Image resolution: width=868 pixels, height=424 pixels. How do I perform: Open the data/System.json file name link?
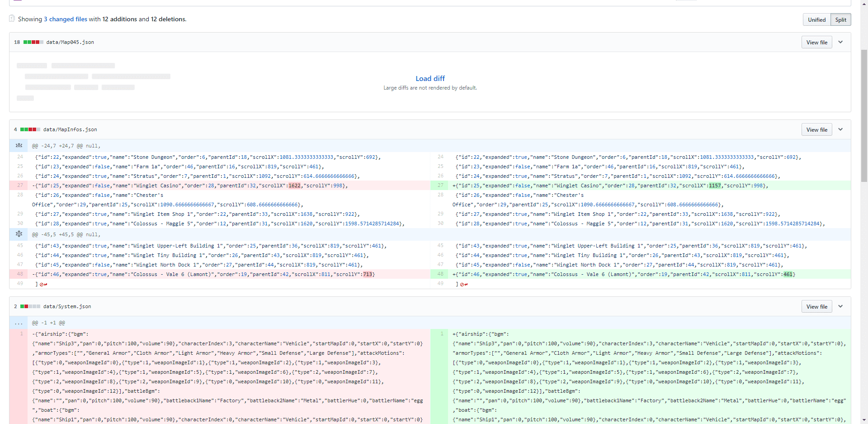67,306
